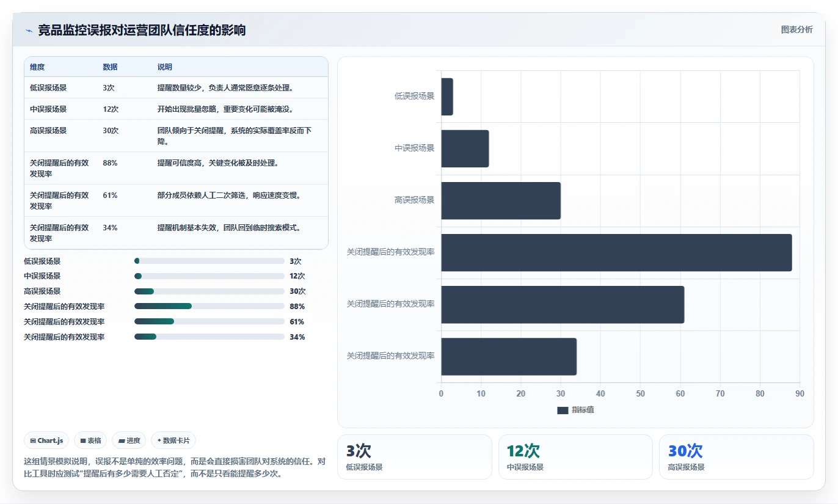Click the 中误报场景 progress bar
The width and height of the screenshot is (838, 504).
[209, 276]
